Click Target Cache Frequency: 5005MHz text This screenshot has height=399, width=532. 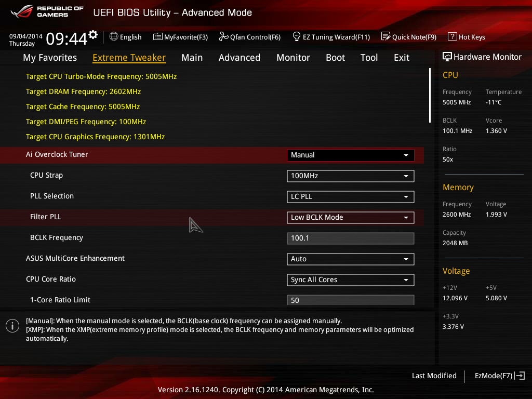point(83,107)
